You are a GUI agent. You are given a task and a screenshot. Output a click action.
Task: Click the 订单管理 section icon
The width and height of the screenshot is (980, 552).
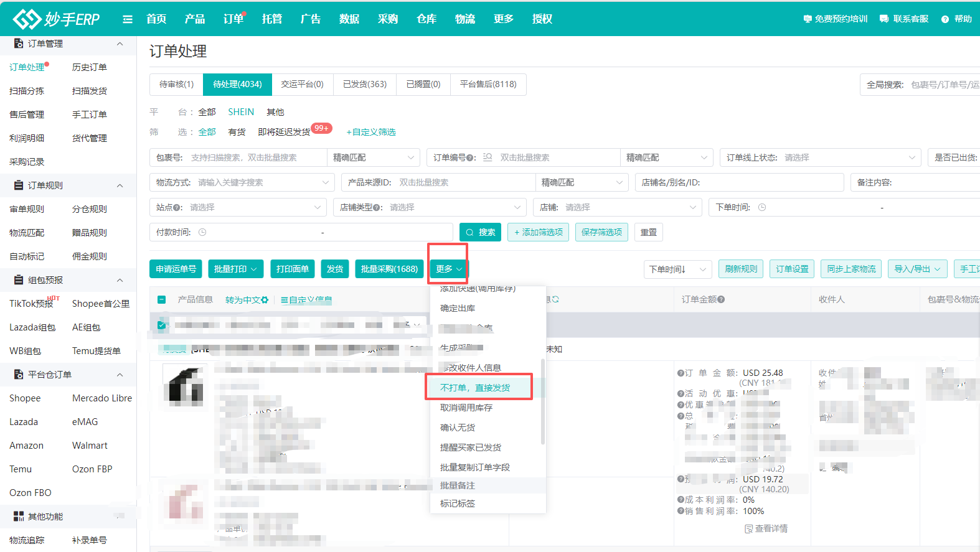point(19,44)
